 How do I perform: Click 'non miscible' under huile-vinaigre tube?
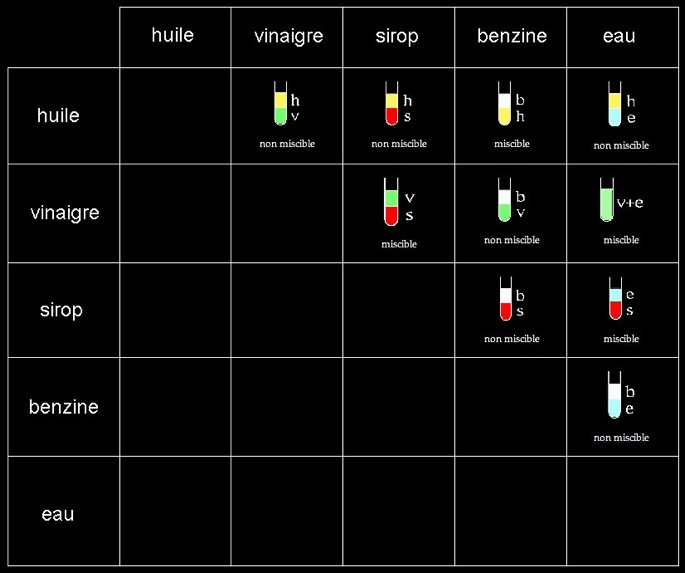(x=287, y=144)
